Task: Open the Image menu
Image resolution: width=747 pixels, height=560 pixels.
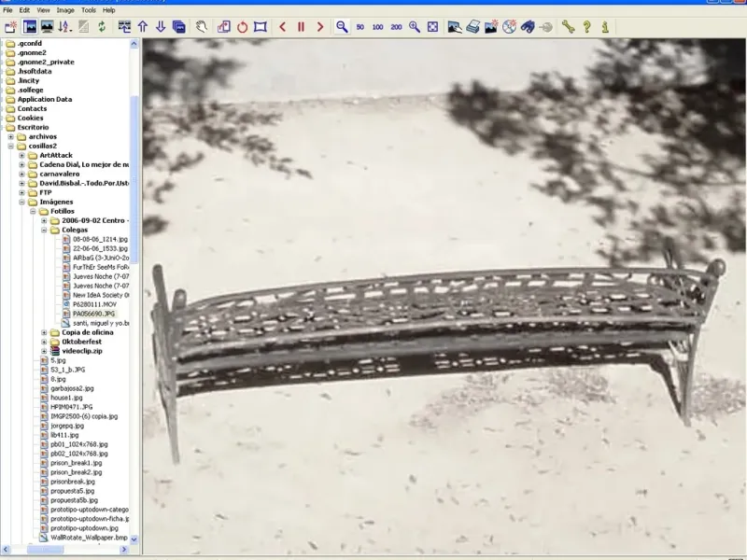Action: tap(65, 9)
